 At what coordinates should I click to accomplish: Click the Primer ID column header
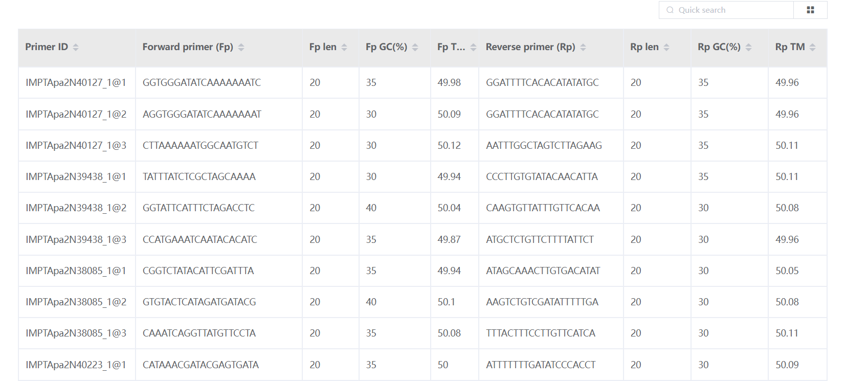(x=47, y=47)
